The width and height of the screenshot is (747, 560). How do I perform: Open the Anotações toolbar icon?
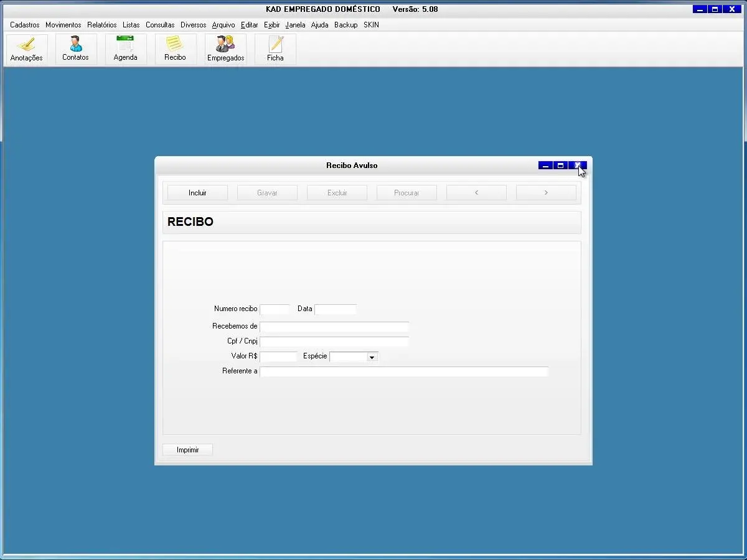pos(26,49)
